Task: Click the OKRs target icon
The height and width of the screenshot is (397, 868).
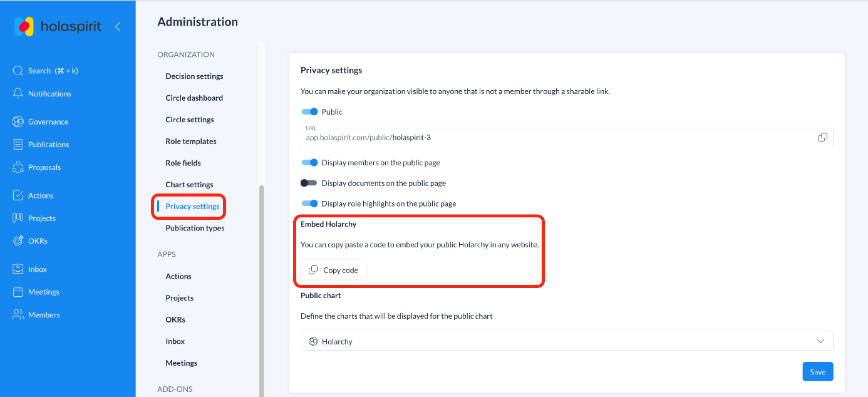Action: tap(18, 240)
